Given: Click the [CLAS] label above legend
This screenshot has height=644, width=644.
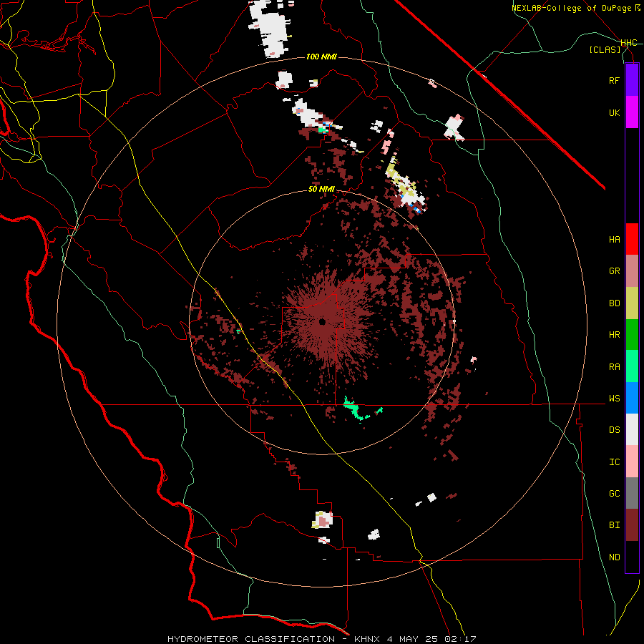Looking at the screenshot, I should 605,49.
